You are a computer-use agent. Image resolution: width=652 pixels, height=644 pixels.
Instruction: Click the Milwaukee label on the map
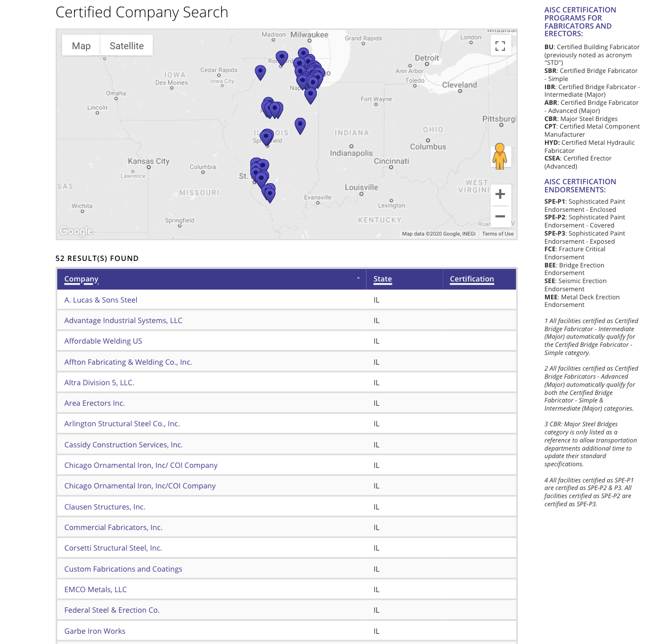click(309, 35)
